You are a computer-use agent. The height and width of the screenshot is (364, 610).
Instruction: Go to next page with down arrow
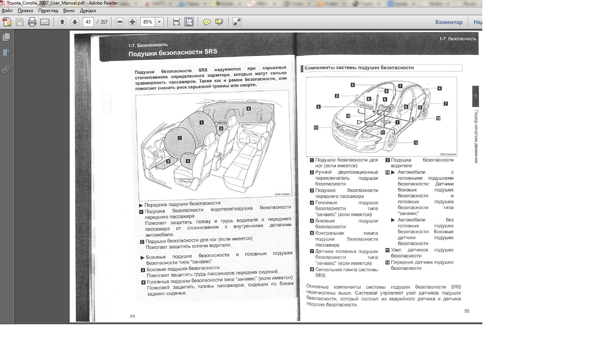75,22
